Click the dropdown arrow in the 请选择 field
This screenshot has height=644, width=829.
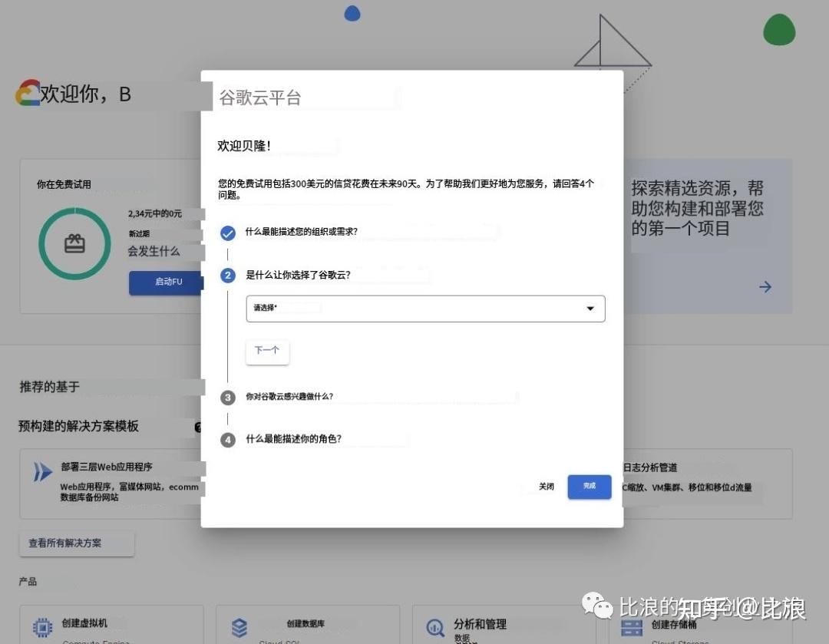click(590, 309)
